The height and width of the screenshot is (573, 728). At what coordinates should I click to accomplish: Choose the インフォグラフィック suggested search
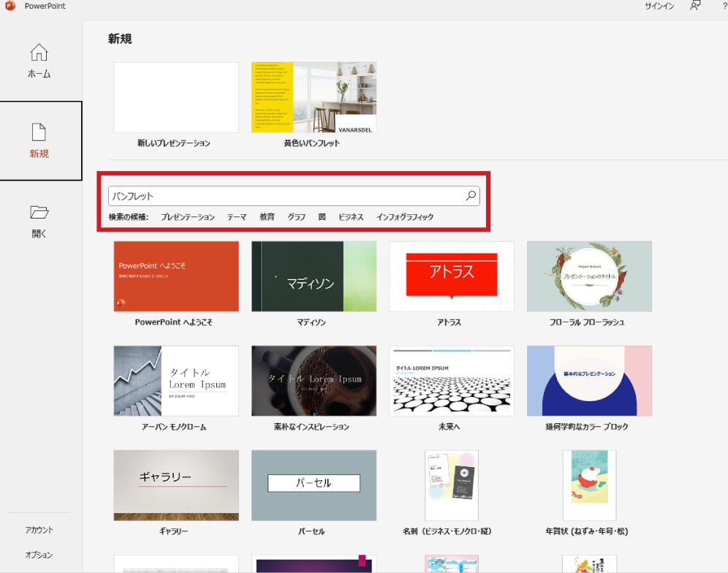pos(405,217)
